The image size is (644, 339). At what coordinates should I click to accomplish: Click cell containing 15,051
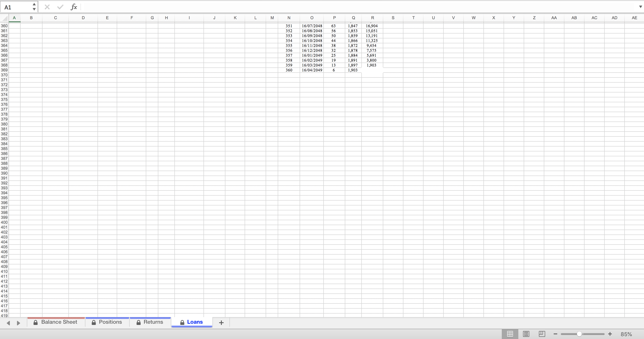tap(372, 31)
